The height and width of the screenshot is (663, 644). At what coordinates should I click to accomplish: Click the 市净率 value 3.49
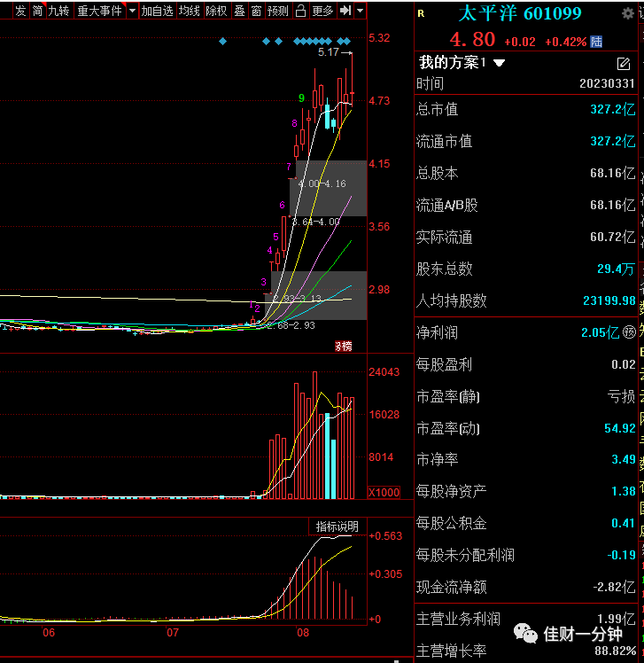tap(624, 459)
